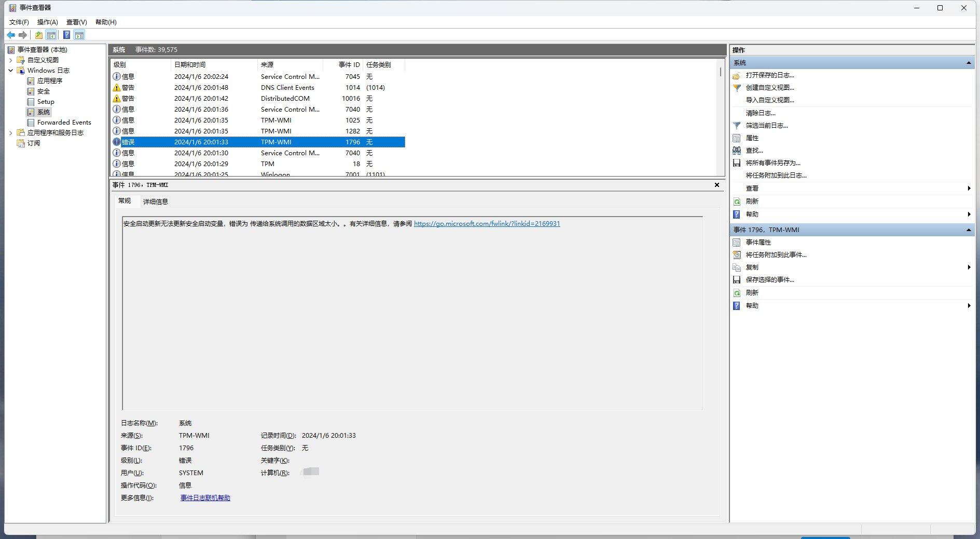Click the Back arrow toolbar icon
This screenshot has height=539, width=980.
pos(11,35)
